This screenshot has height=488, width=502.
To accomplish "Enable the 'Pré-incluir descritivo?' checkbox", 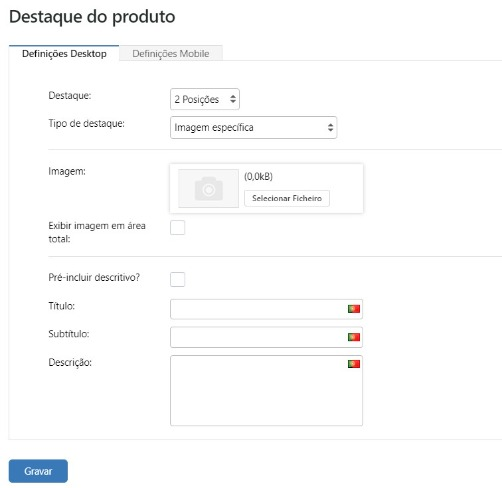I will 177,279.
